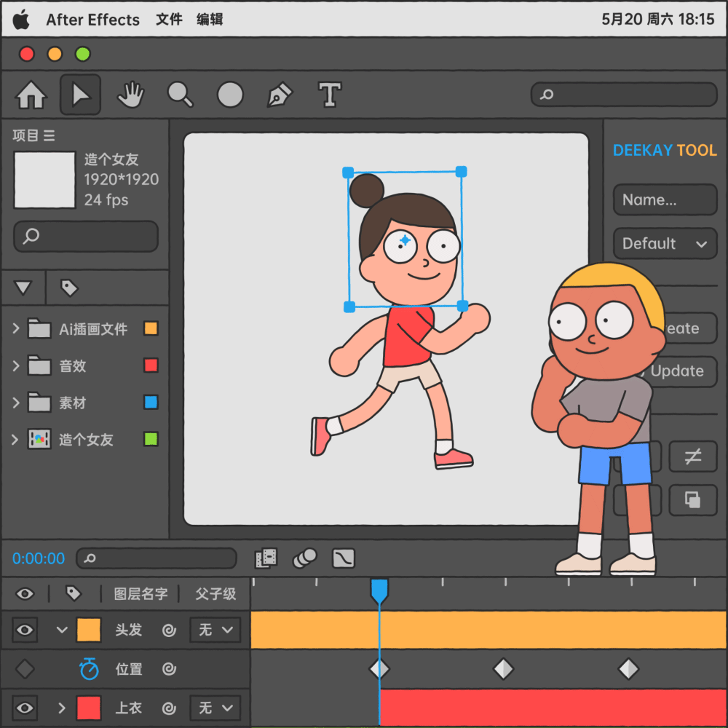
Task: Click the label tag column header
Action: [74, 593]
